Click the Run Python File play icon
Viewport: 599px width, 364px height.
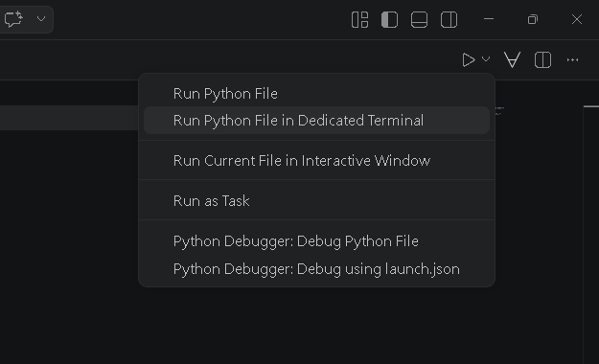click(x=469, y=60)
